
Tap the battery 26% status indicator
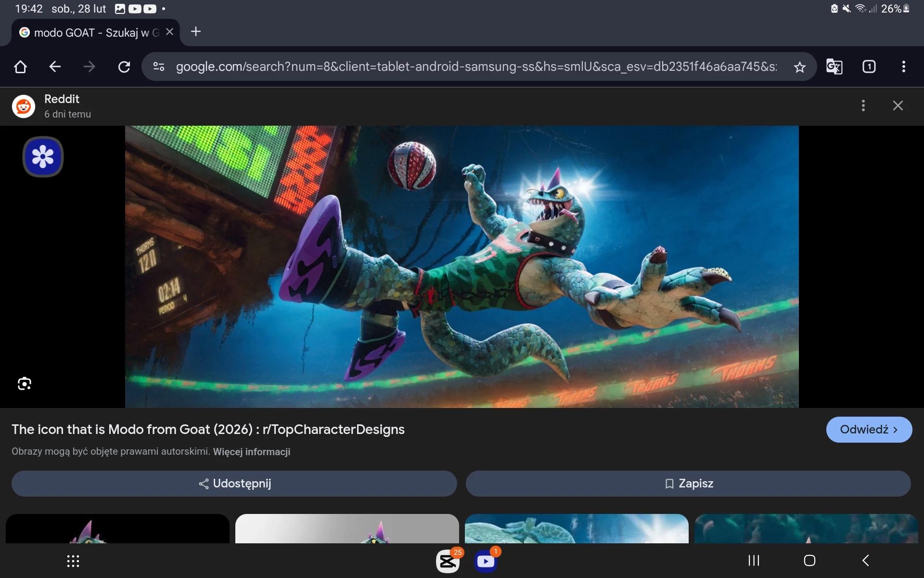point(895,9)
